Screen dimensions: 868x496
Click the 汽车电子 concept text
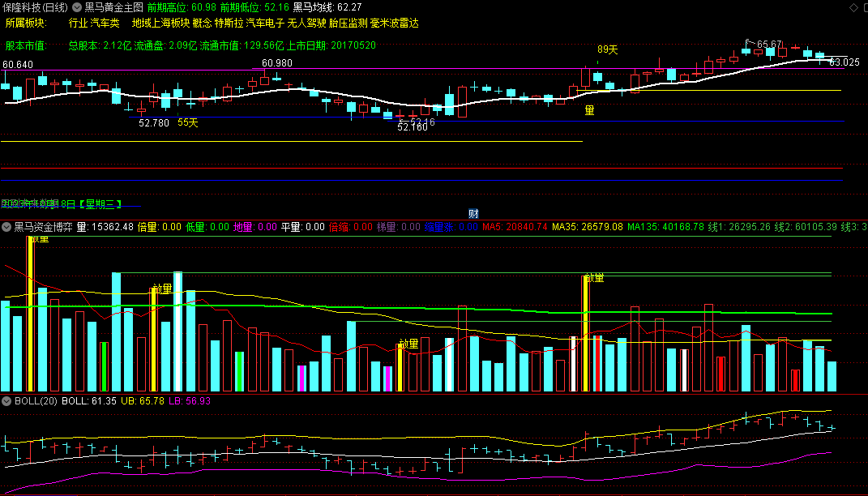(x=265, y=24)
